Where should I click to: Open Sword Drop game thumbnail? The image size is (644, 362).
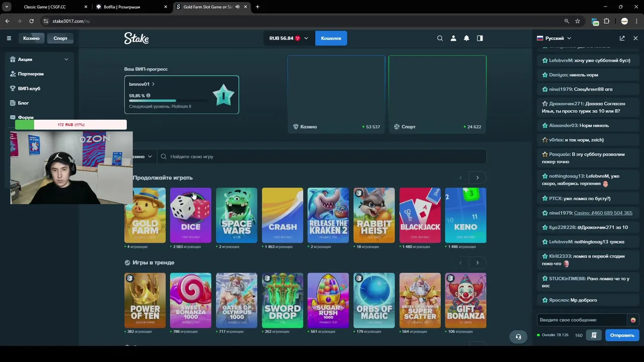pos(282,300)
